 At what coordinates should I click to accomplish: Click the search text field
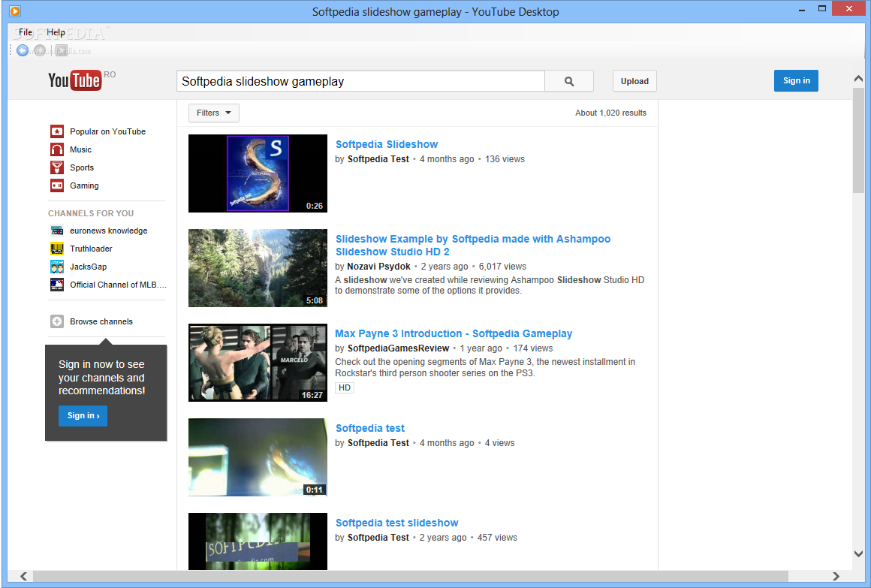pyautogui.click(x=360, y=81)
